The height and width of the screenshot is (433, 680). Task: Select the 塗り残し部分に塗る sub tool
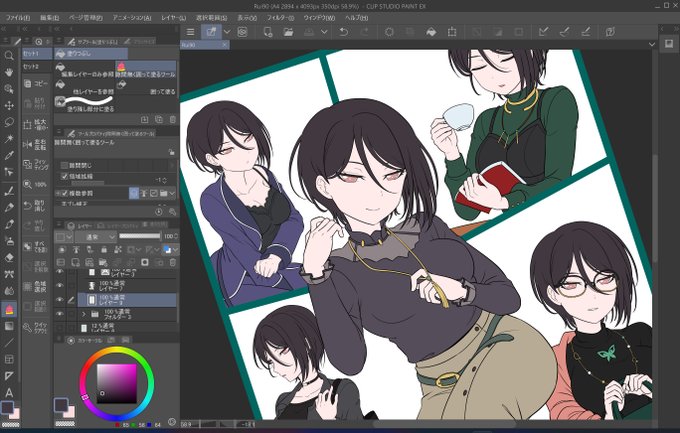pyautogui.click(x=85, y=104)
